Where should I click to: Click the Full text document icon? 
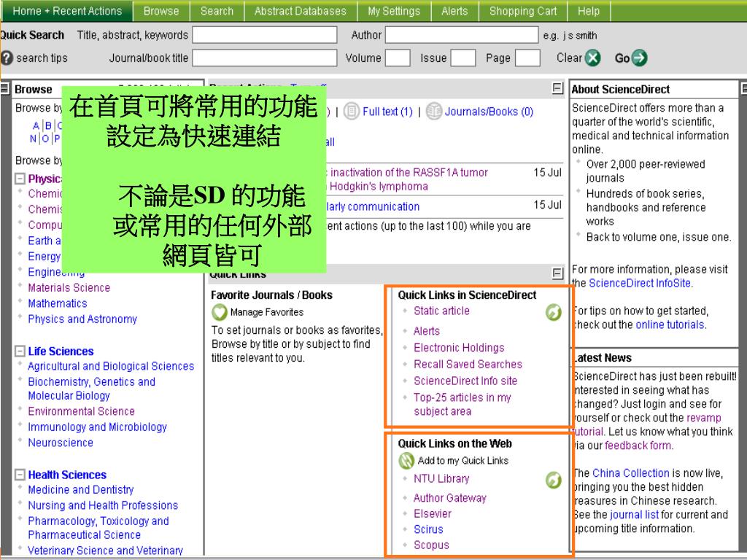click(x=352, y=112)
